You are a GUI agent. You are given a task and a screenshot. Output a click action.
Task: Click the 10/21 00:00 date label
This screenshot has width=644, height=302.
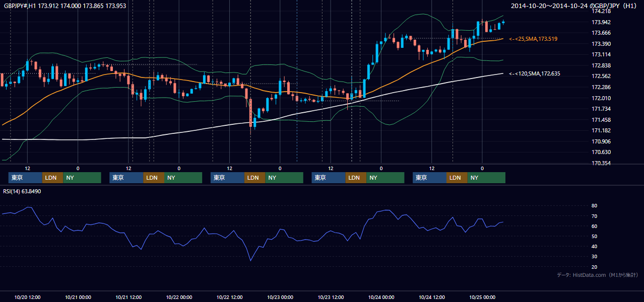pos(78,297)
